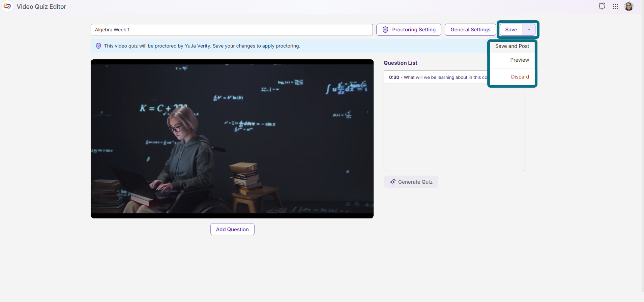Choose Discard from the dropdown
The width and height of the screenshot is (644, 302).
coord(512,77)
